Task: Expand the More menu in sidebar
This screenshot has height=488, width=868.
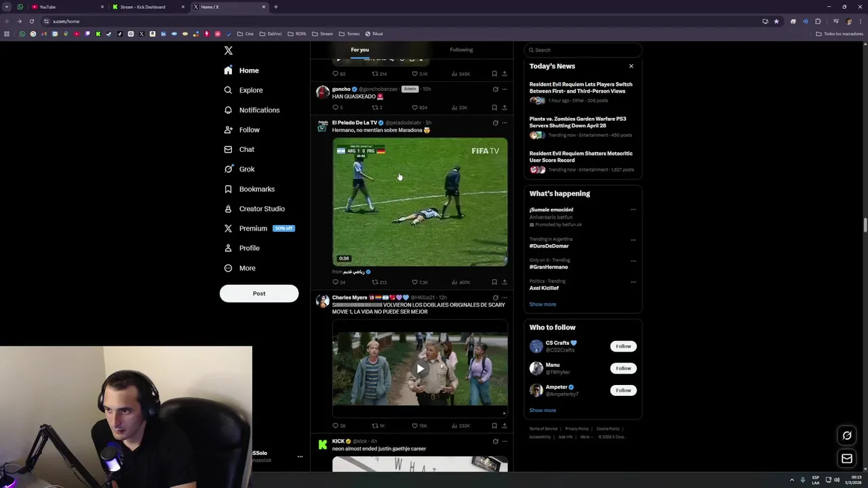Action: click(x=240, y=268)
